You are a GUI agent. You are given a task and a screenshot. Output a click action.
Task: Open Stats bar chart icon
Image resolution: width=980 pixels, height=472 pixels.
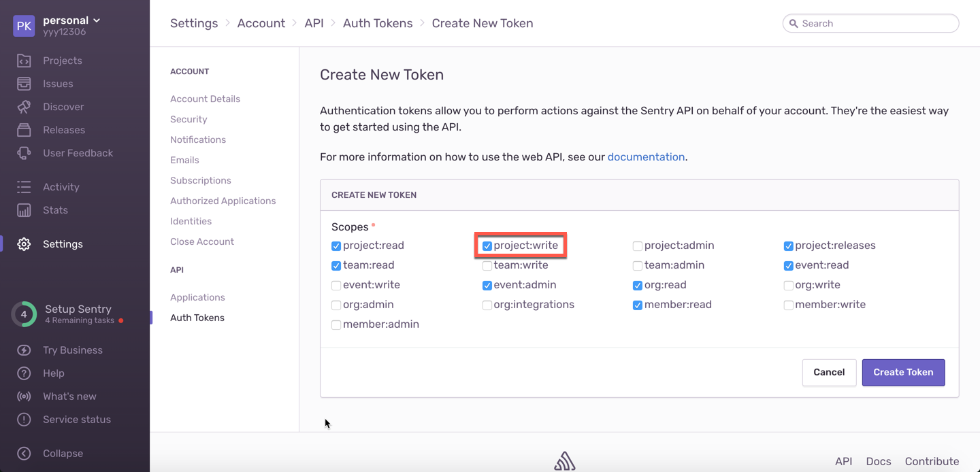pyautogui.click(x=24, y=210)
